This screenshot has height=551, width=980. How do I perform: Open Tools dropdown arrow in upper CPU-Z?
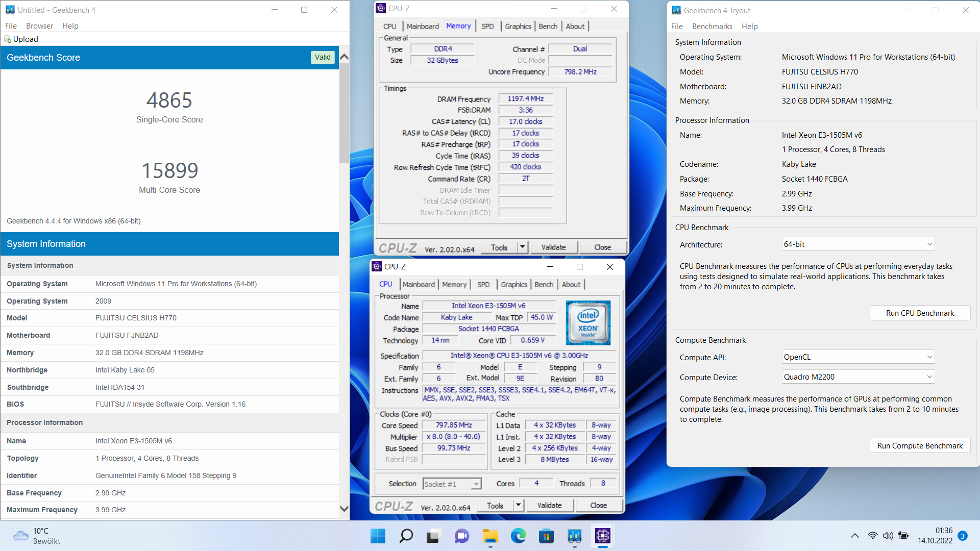(x=522, y=247)
